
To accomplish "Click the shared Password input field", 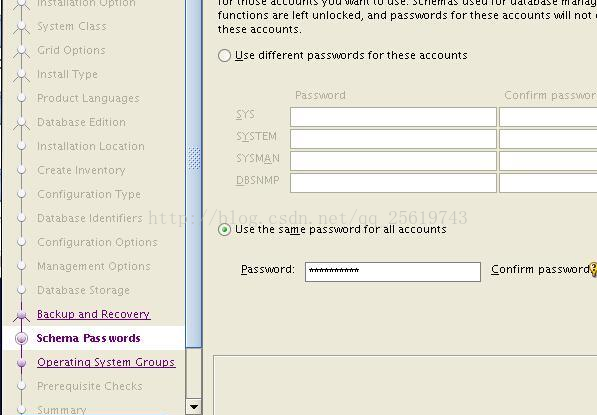I will click(393, 272).
